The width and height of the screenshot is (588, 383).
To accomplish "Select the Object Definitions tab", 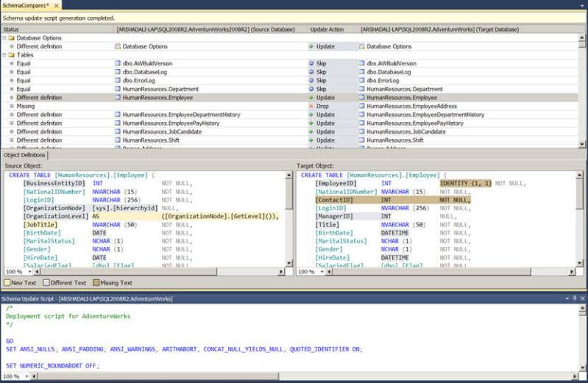I will pos(25,155).
